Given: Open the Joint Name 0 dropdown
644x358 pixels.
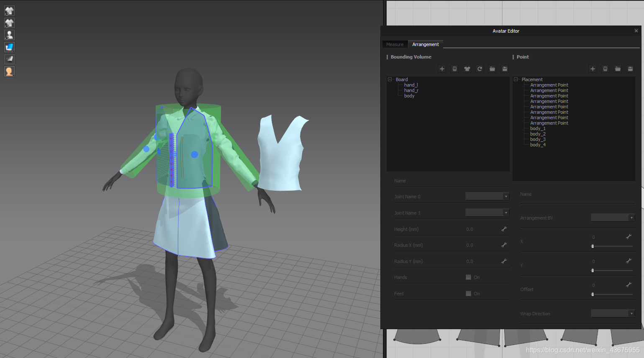Looking at the screenshot, I should [487, 196].
